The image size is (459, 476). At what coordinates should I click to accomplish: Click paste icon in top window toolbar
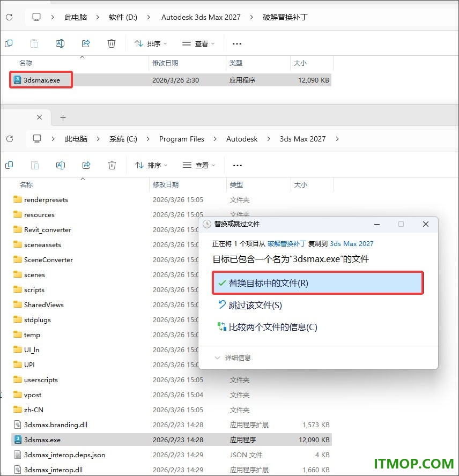pyautogui.click(x=34, y=43)
